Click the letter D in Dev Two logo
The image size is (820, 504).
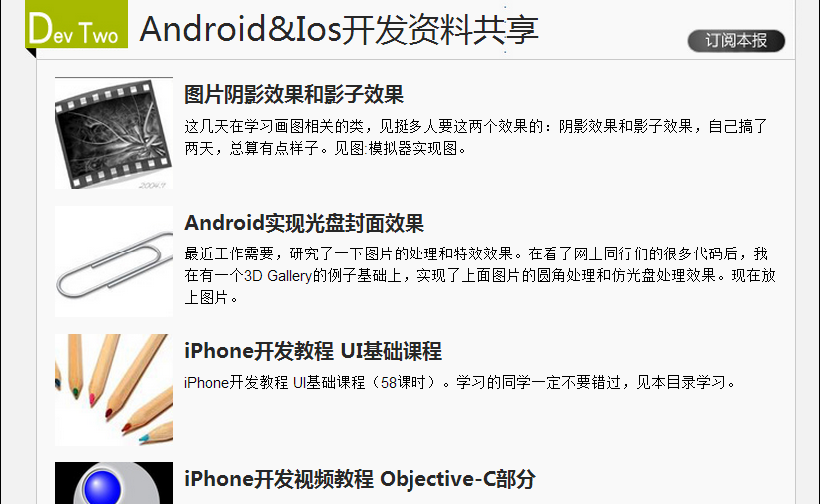click(x=41, y=28)
